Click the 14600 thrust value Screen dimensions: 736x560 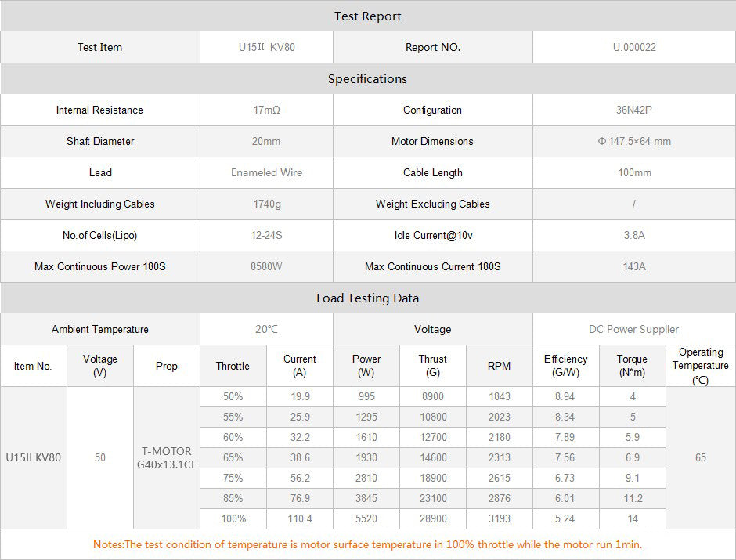coord(433,457)
